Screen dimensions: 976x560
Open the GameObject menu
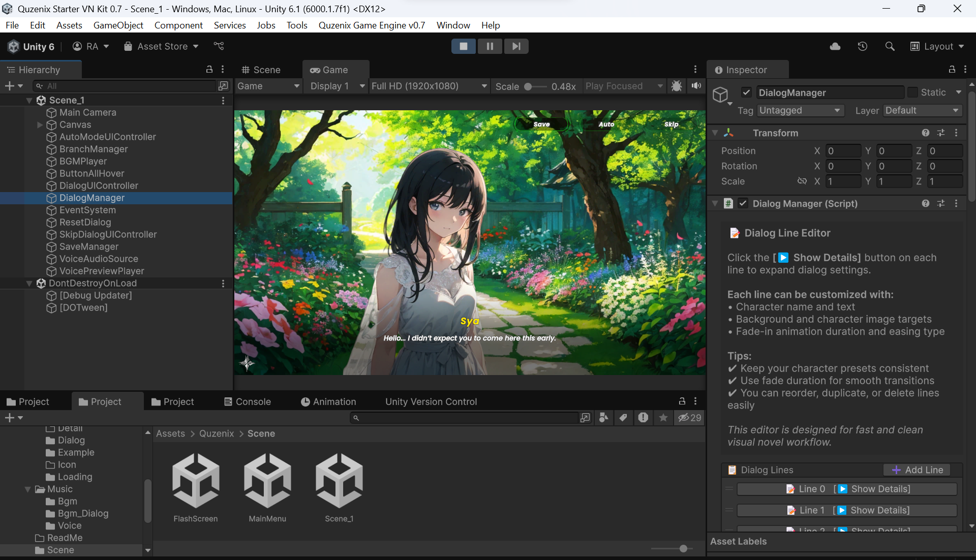118,25
